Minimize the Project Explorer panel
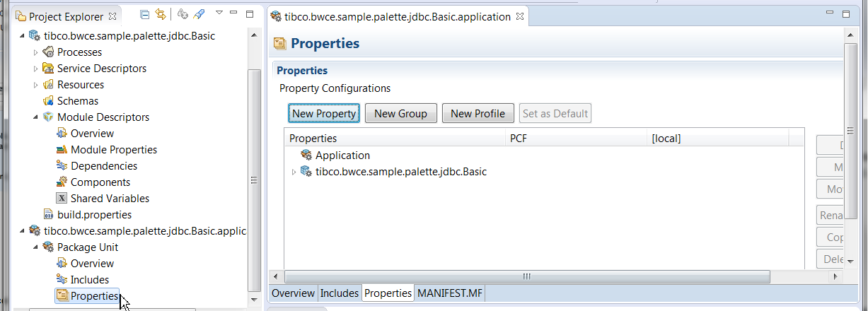The image size is (868, 311). tap(234, 13)
